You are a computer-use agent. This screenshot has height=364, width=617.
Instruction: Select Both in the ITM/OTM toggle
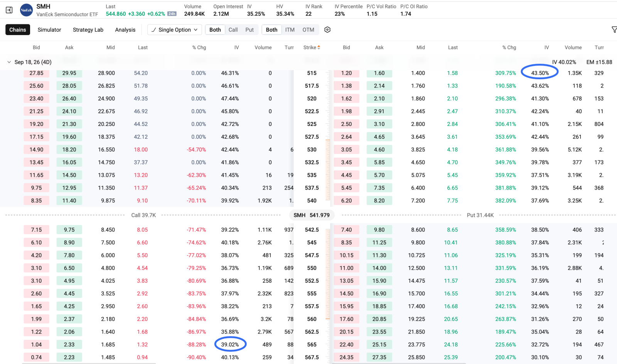click(271, 30)
